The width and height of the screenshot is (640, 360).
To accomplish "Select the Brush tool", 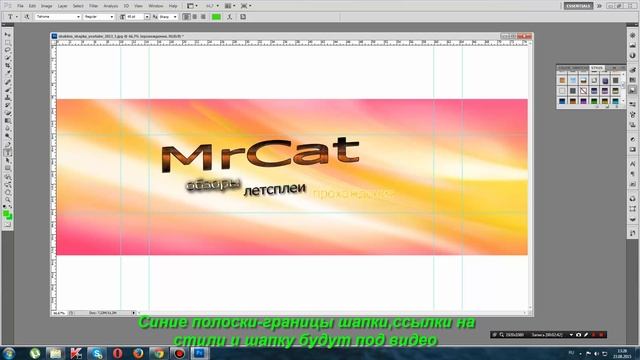I will point(8,90).
